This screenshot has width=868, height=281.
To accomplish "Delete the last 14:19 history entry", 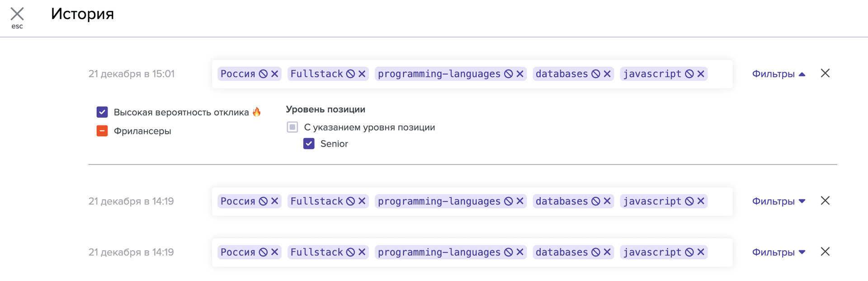I will pyautogui.click(x=825, y=252).
